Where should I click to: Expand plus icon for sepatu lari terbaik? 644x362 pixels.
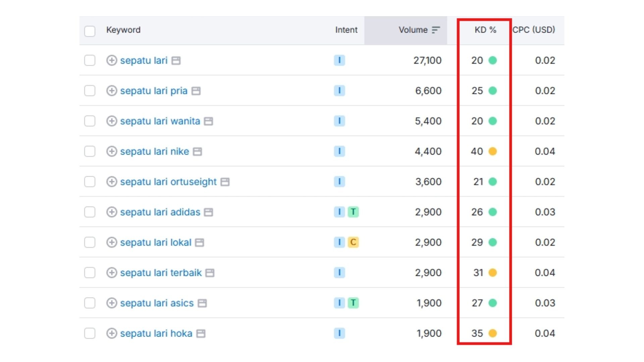112,273
